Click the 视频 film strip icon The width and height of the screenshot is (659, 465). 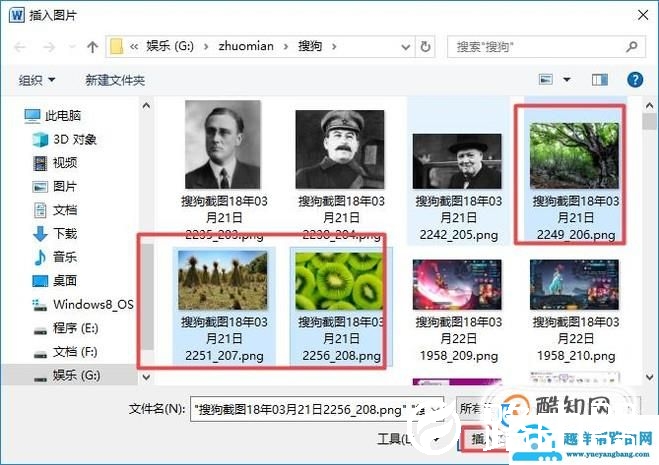click(x=40, y=163)
